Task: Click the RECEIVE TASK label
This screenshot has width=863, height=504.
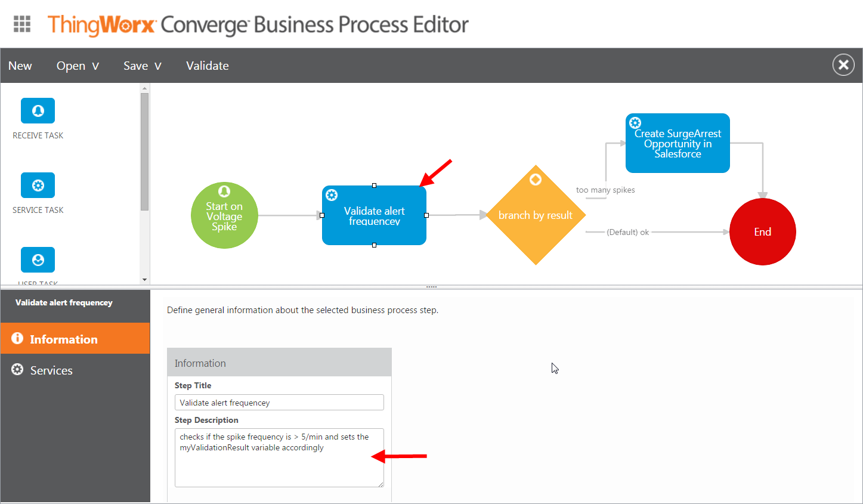Action: pyautogui.click(x=38, y=135)
